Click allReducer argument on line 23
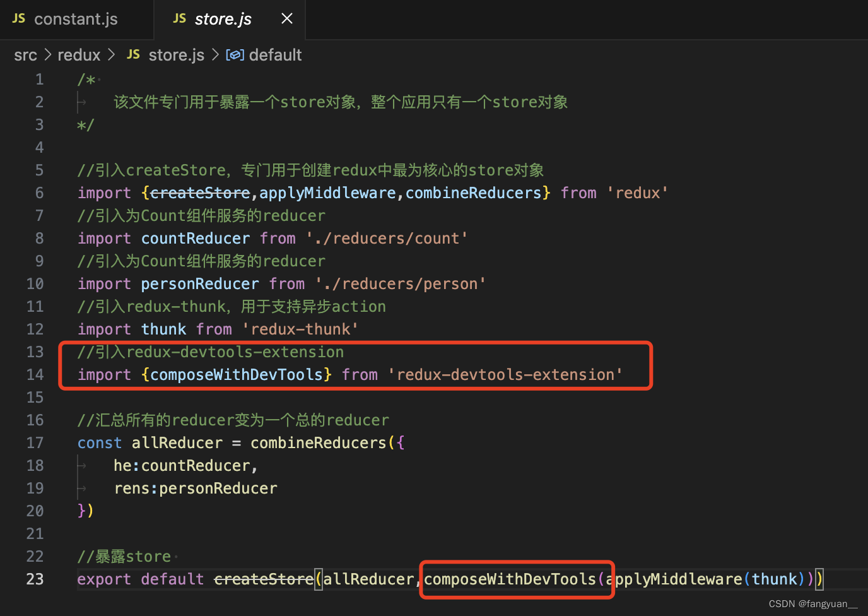 368,579
